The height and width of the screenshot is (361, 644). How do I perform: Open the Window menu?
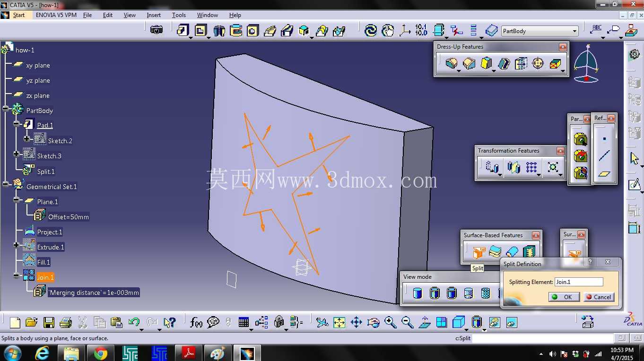(208, 15)
